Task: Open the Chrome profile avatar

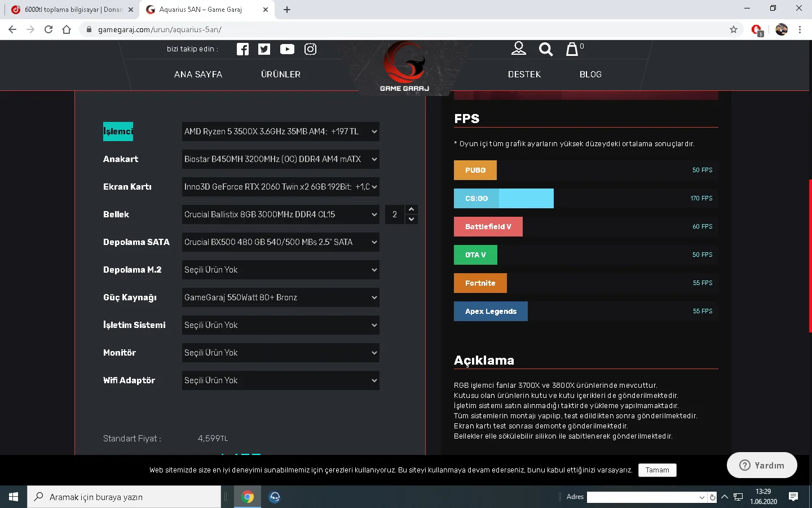Action: point(782,29)
